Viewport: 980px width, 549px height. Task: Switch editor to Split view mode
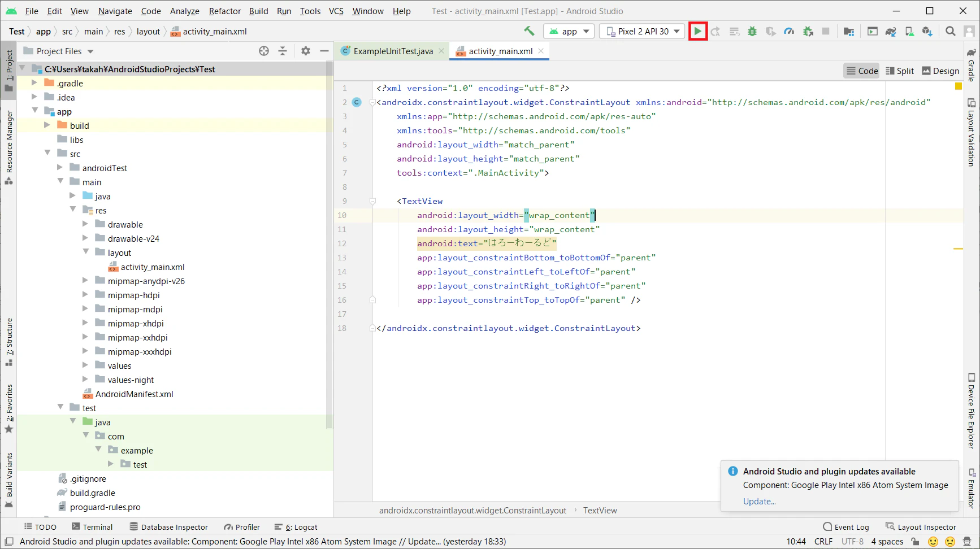click(x=900, y=71)
